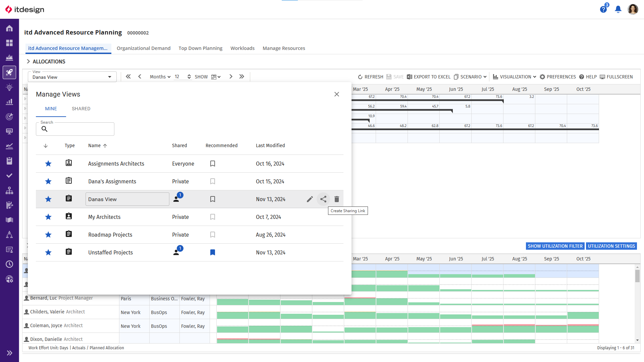Open the Scenario dropdown
Viewport: 644px width, 362px height.
470,77
